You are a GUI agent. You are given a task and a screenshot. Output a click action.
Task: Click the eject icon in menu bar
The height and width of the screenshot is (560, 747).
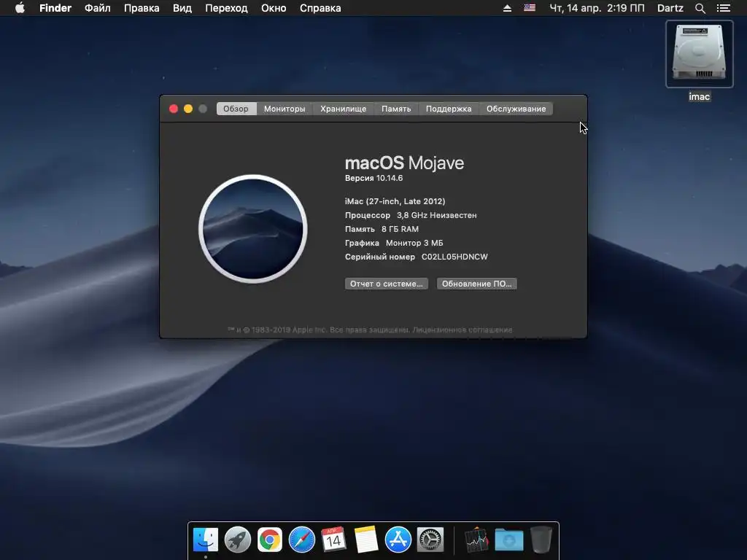(x=508, y=8)
